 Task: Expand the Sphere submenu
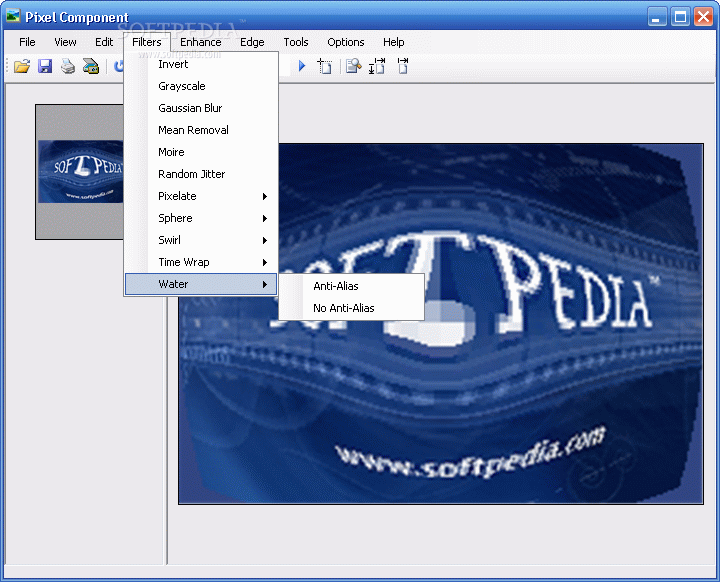201,219
